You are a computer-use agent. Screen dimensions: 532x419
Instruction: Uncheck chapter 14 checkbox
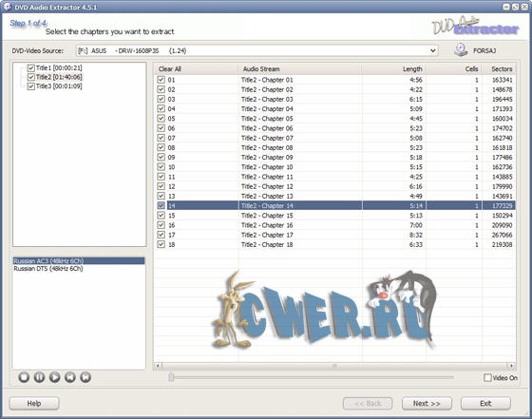click(x=161, y=206)
